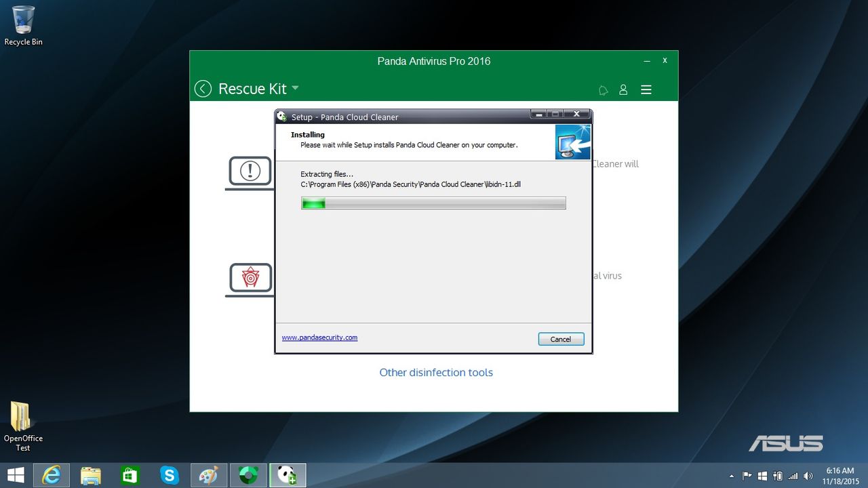Click the libidn-11.dll file path text

point(411,184)
